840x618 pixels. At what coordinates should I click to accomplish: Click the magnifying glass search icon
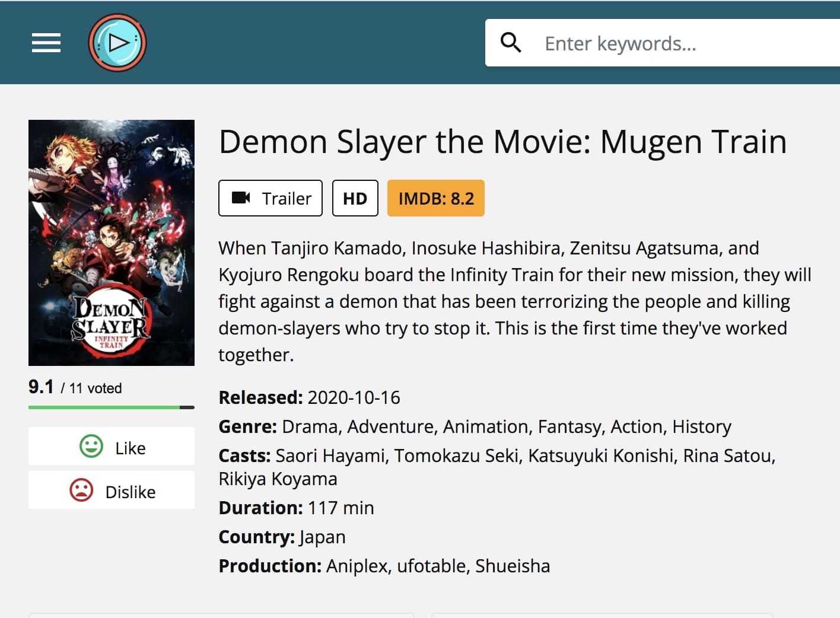(511, 42)
